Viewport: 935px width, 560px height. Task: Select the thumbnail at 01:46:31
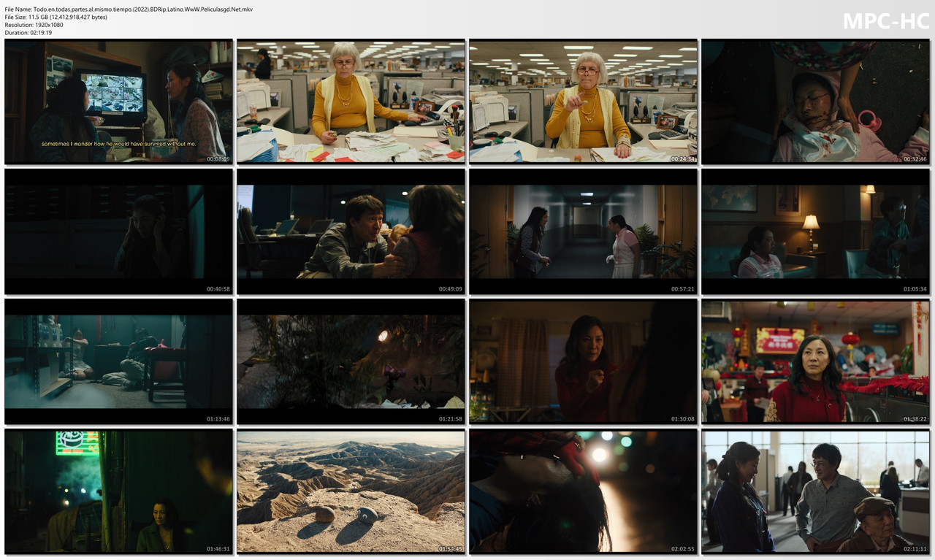click(x=118, y=491)
